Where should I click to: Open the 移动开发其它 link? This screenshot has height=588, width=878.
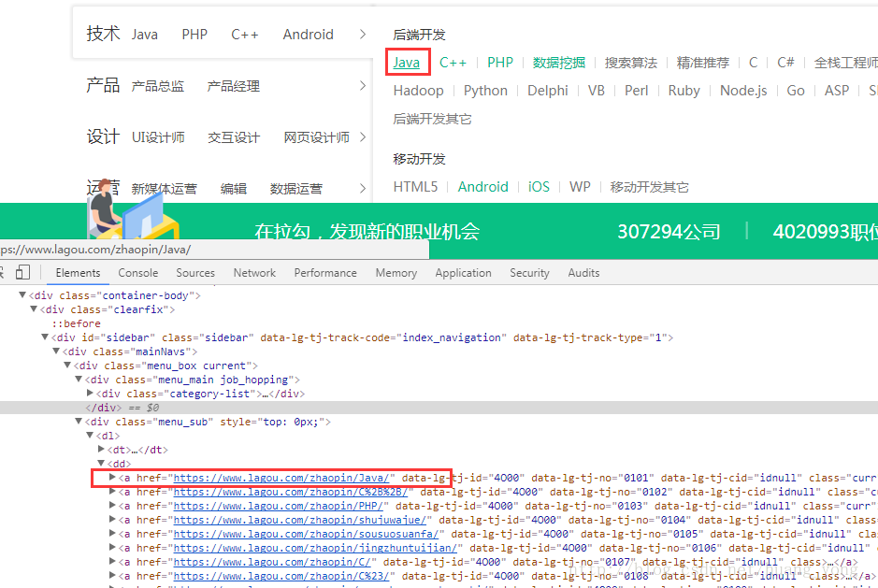650,186
